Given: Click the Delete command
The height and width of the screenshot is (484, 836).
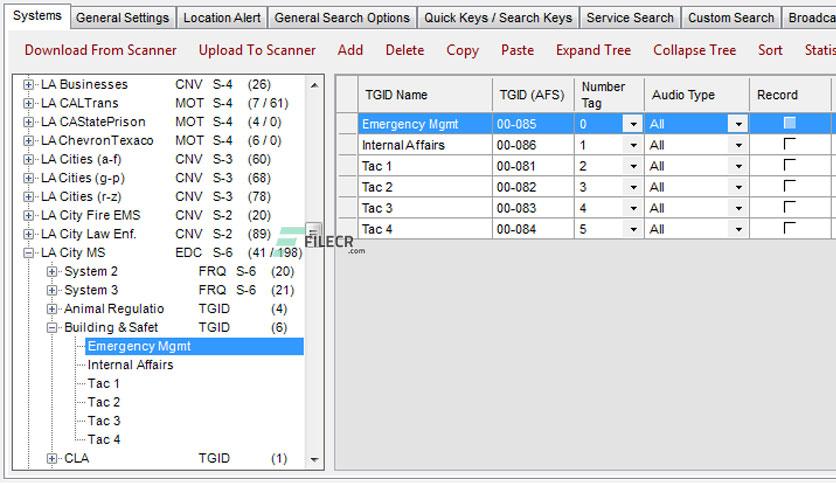Looking at the screenshot, I should [x=405, y=50].
